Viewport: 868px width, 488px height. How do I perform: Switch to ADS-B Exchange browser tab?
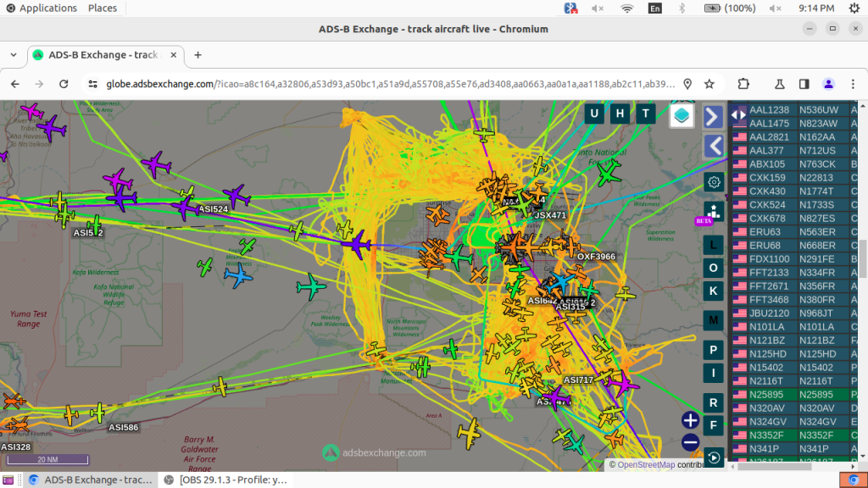tap(105, 55)
